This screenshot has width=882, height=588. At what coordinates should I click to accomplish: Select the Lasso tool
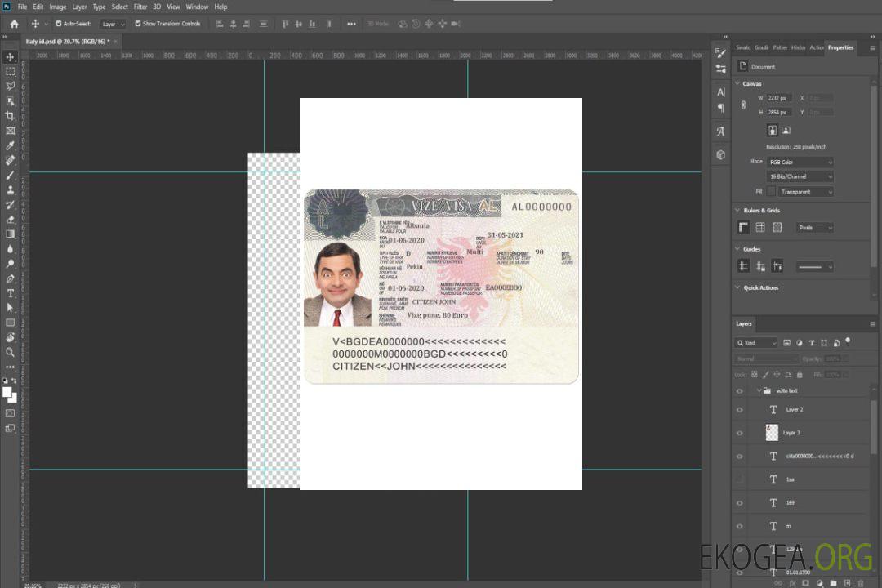(x=10, y=86)
